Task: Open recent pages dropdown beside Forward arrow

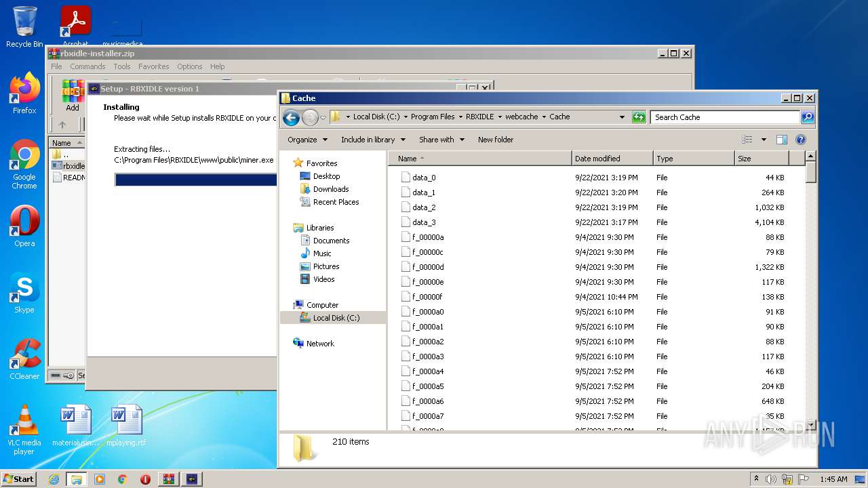Action: click(x=323, y=117)
